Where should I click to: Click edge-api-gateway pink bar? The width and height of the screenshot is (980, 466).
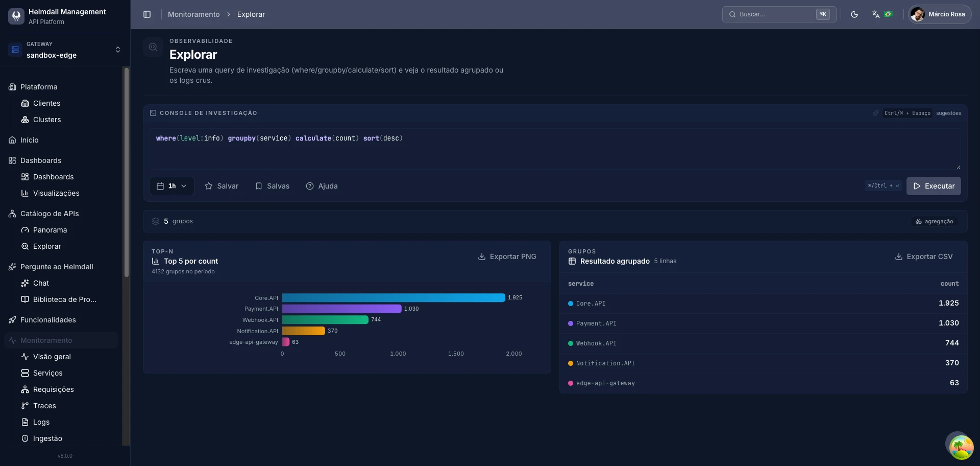coord(286,342)
